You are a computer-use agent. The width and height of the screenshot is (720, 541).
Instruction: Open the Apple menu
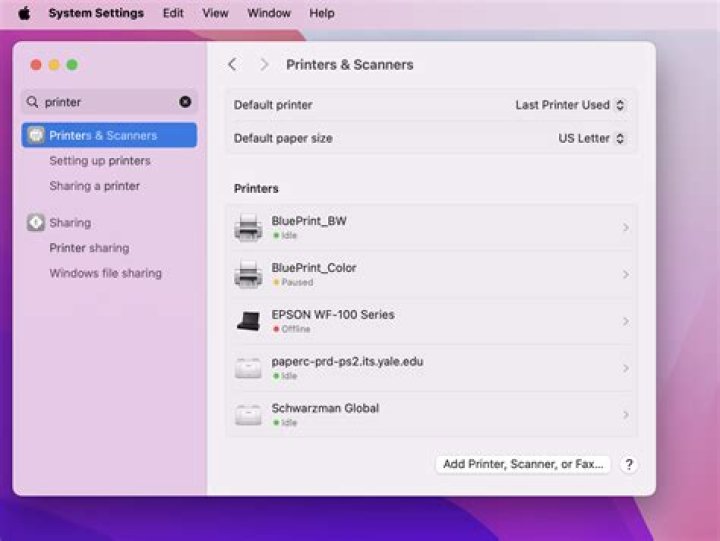tap(24, 13)
